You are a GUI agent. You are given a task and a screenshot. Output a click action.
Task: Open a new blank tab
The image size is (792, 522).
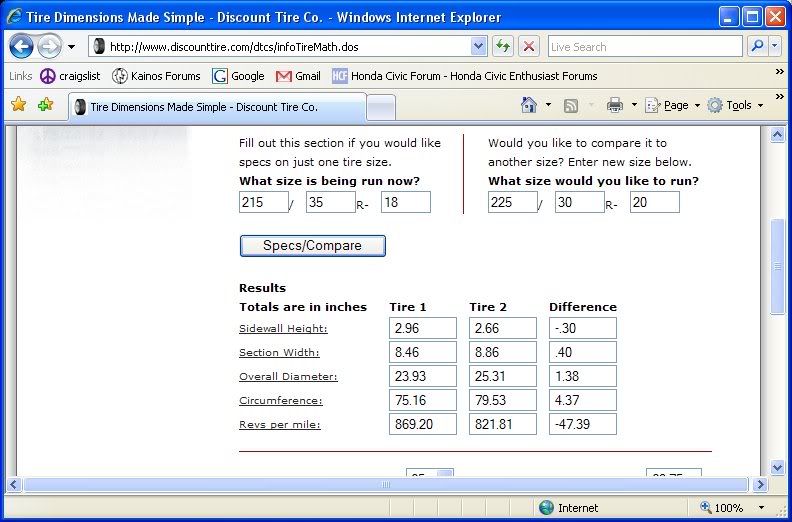click(x=381, y=108)
